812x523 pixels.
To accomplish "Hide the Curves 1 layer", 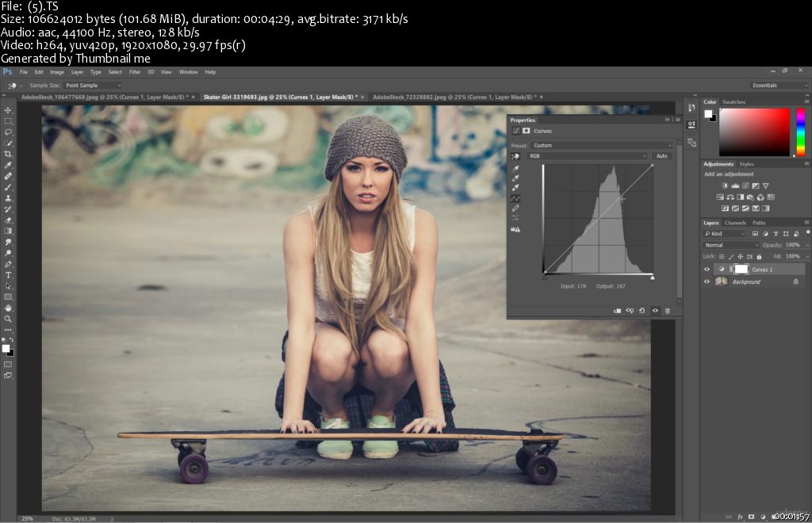I will (707, 269).
